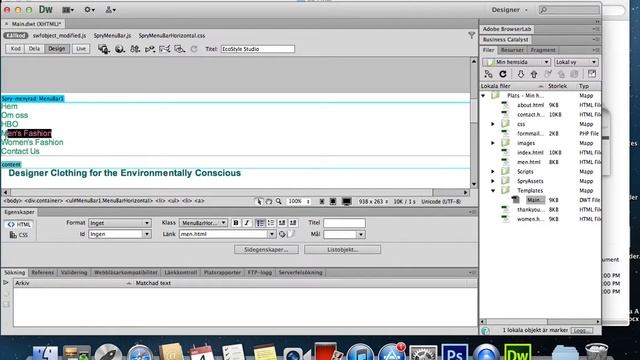Toggle unordered list button
The image size is (640, 360).
[260, 223]
